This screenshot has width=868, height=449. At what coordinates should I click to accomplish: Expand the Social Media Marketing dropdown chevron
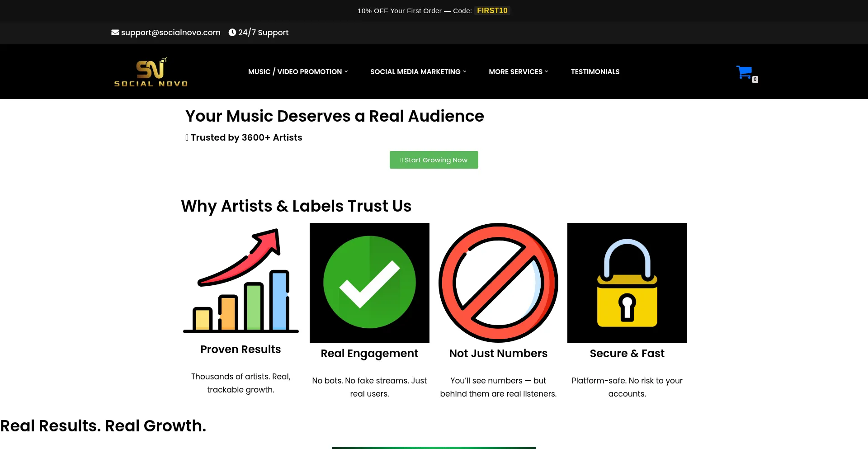[465, 71]
